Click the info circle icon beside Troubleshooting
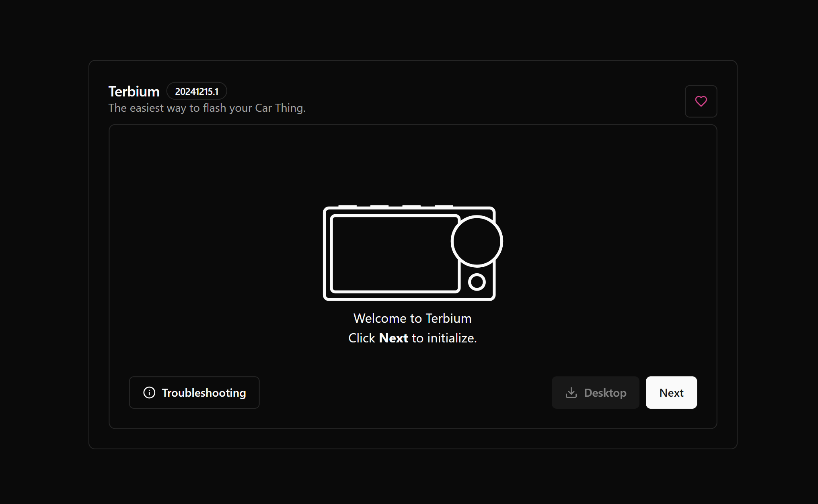This screenshot has height=504, width=818. [x=149, y=393]
